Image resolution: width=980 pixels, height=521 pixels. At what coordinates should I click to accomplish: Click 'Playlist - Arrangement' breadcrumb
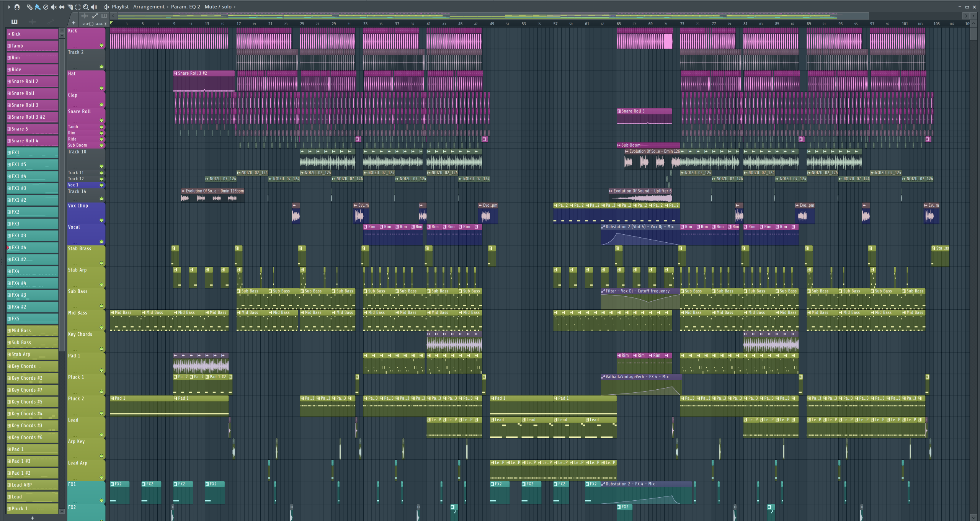coord(138,7)
